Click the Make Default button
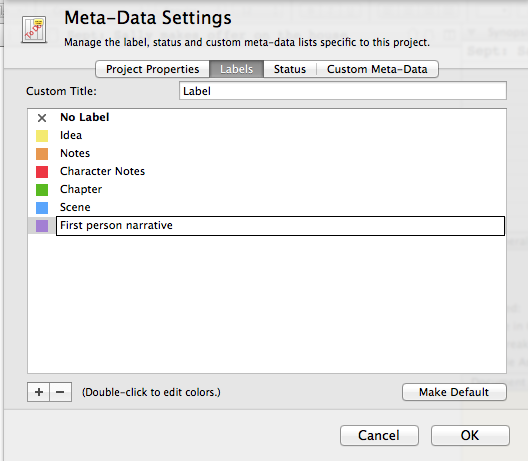This screenshot has height=461, width=528. (454, 392)
